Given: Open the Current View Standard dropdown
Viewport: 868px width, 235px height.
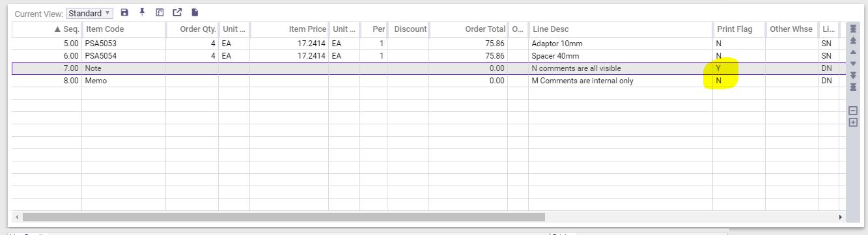Looking at the screenshot, I should pyautogui.click(x=89, y=13).
